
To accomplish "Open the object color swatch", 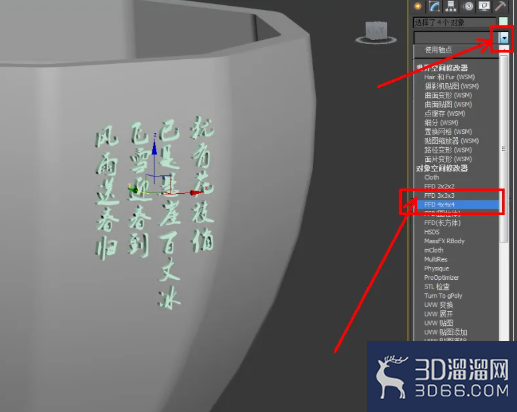I will click(503, 22).
